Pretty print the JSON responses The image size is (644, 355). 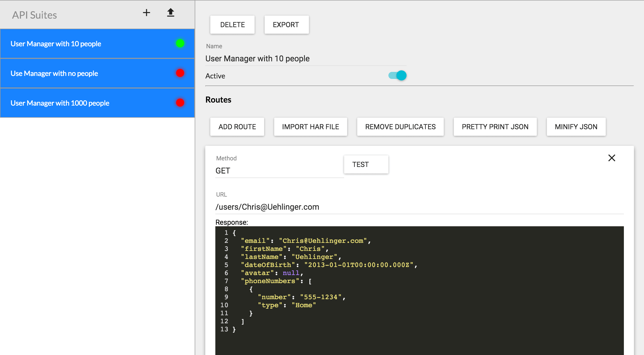click(495, 127)
